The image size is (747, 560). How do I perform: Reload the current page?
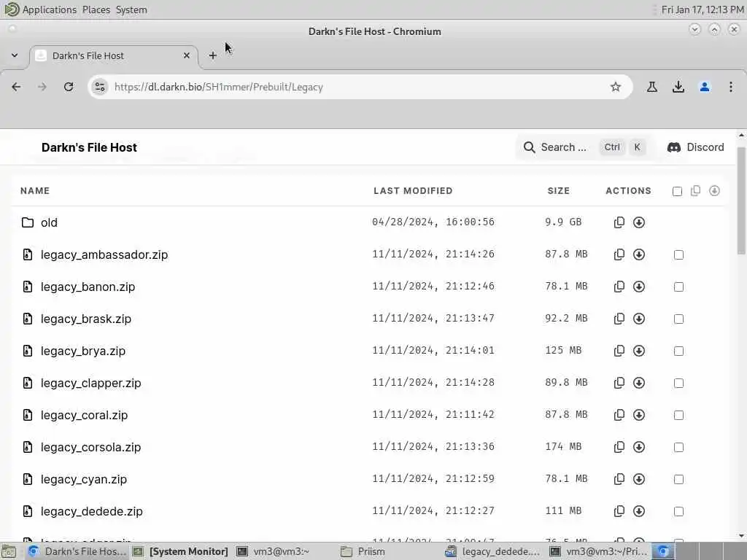pos(69,87)
